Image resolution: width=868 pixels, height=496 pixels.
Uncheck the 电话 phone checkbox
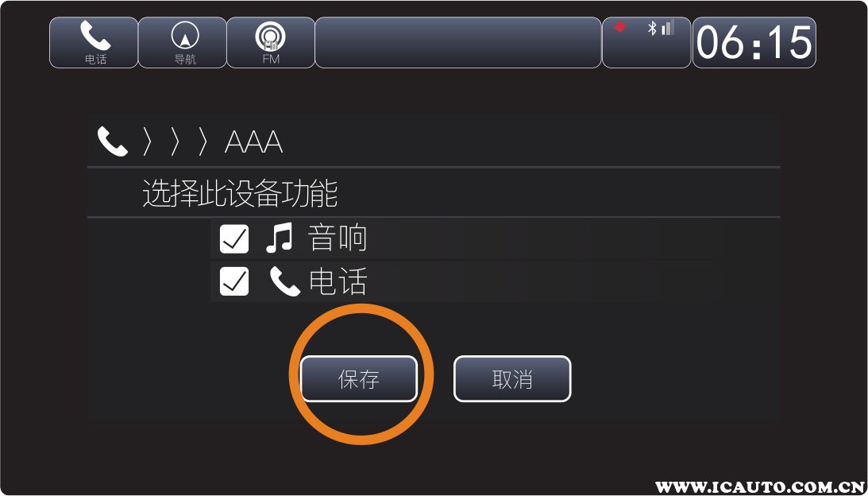point(234,281)
